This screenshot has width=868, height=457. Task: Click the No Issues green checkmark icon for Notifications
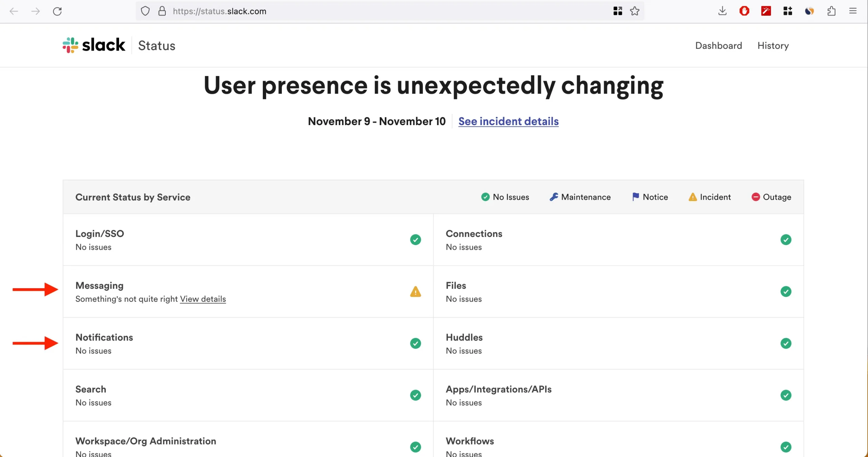click(x=415, y=343)
